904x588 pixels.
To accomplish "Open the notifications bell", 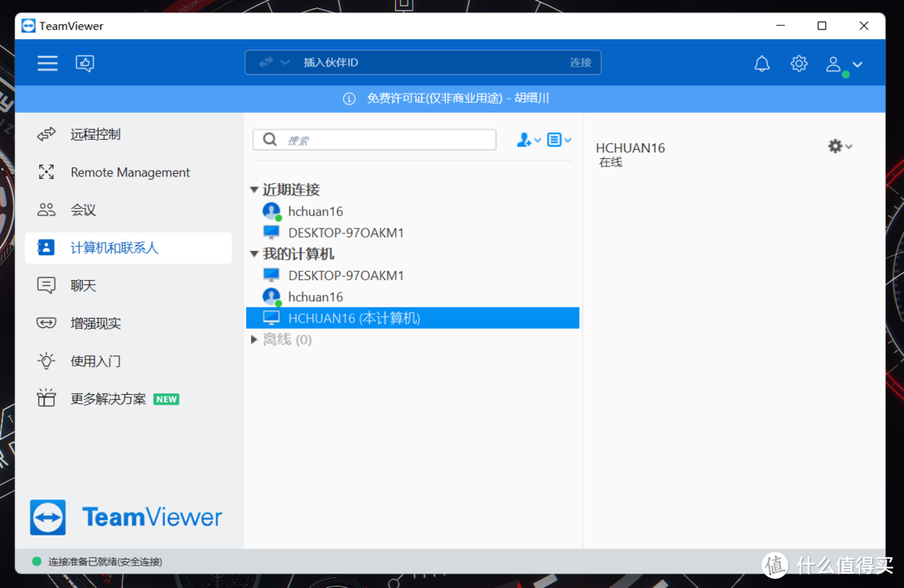I will coord(762,64).
